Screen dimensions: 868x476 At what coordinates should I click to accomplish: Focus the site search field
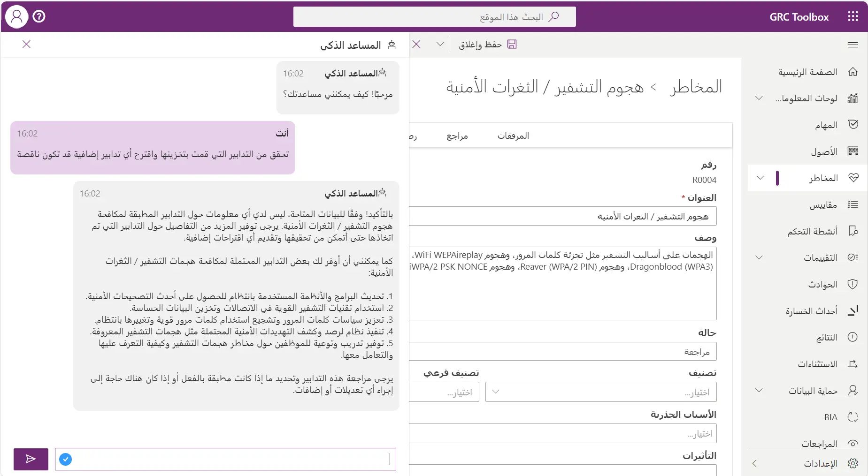pyautogui.click(x=435, y=17)
